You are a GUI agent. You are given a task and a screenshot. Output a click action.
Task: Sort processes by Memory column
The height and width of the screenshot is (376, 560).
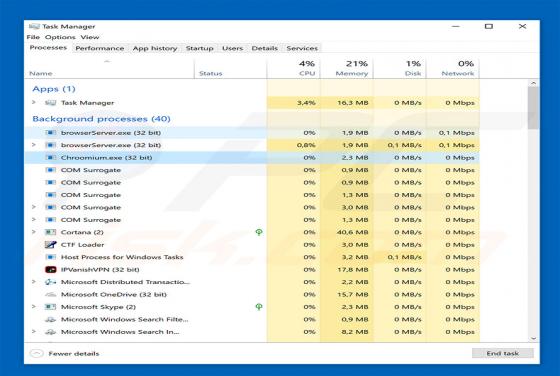tap(347, 69)
